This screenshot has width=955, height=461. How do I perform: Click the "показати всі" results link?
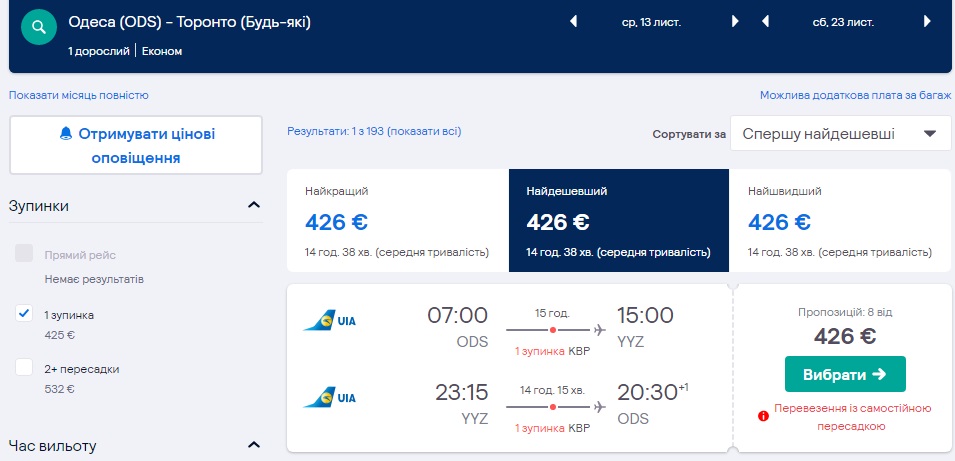pyautogui.click(x=424, y=131)
